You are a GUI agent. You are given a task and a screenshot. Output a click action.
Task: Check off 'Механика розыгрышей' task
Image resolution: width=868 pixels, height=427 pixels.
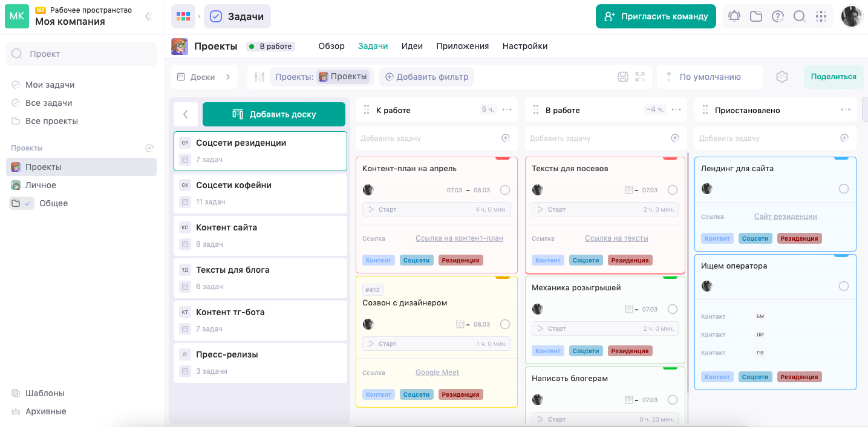tap(673, 309)
